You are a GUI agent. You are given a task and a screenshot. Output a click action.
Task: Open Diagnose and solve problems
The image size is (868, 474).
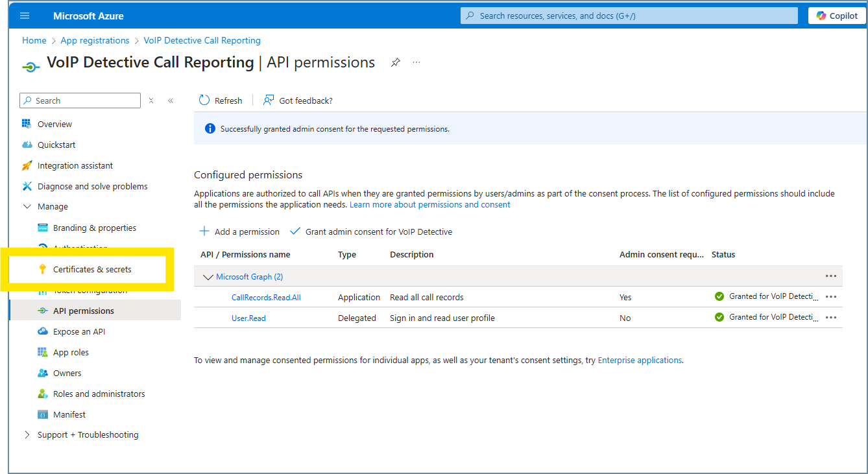pos(93,186)
